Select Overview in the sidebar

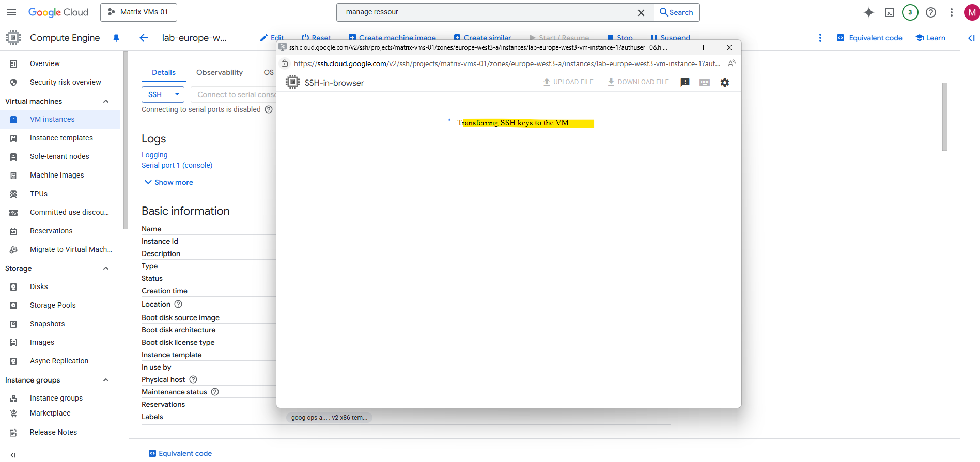(45, 63)
